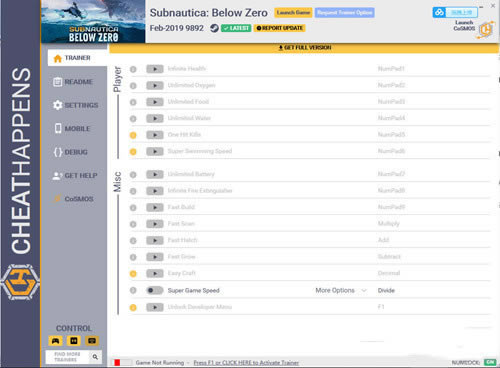Click the Press F1 or CLICK HERE link
This screenshot has width=500, height=368.
(246, 362)
